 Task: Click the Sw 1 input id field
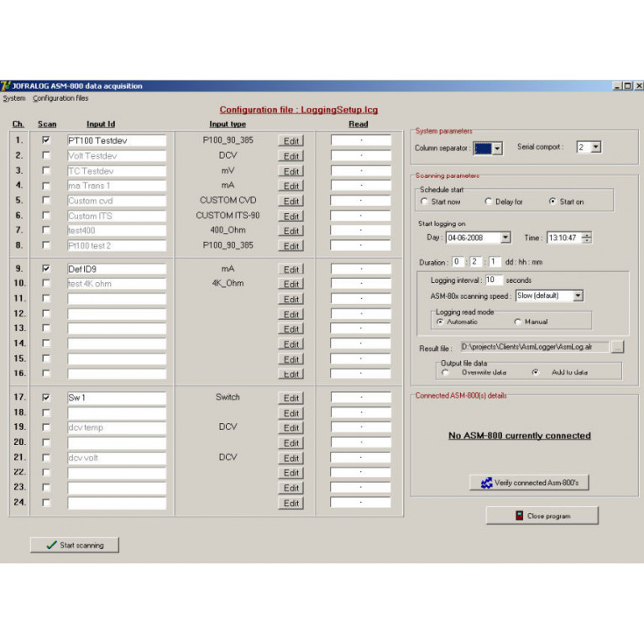(117, 398)
